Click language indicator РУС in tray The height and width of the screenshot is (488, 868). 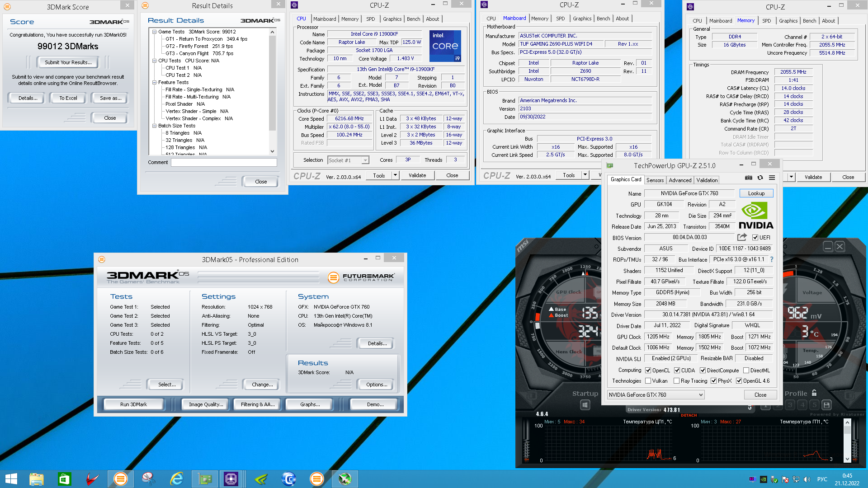tap(822, 479)
